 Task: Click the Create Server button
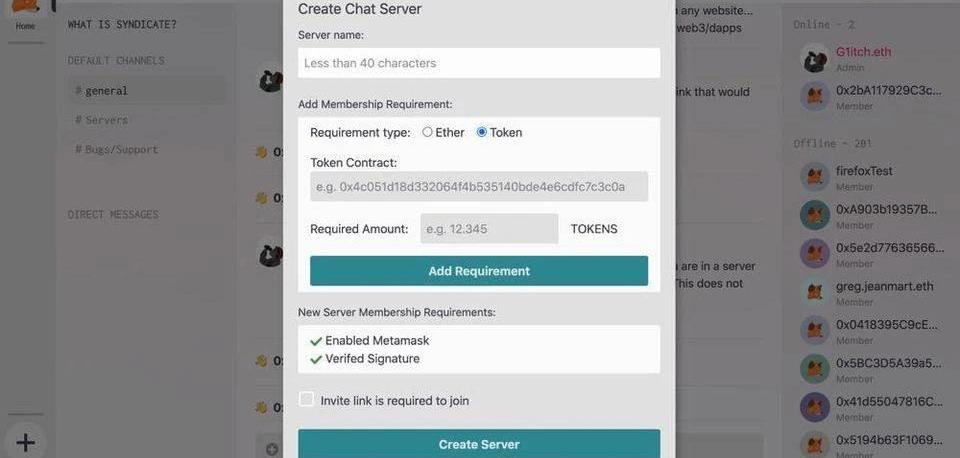tap(479, 443)
